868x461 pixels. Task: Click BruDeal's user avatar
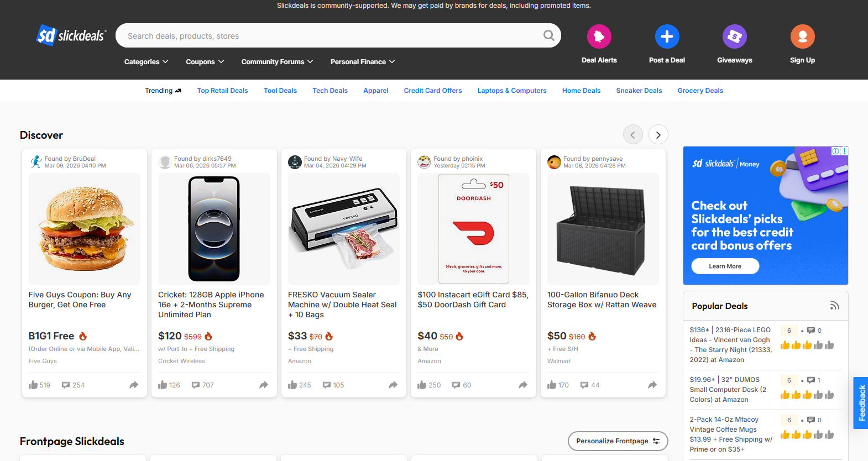[x=36, y=161]
